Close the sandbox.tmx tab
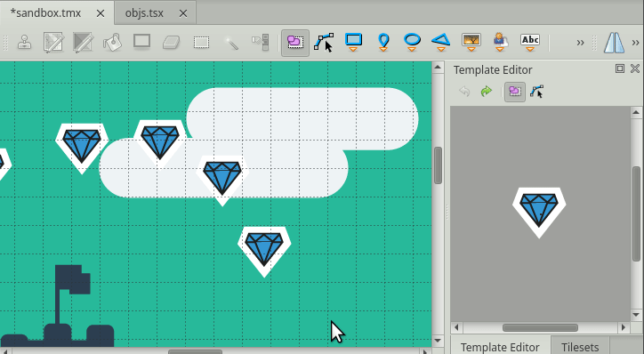This screenshot has width=644, height=354. click(x=101, y=13)
